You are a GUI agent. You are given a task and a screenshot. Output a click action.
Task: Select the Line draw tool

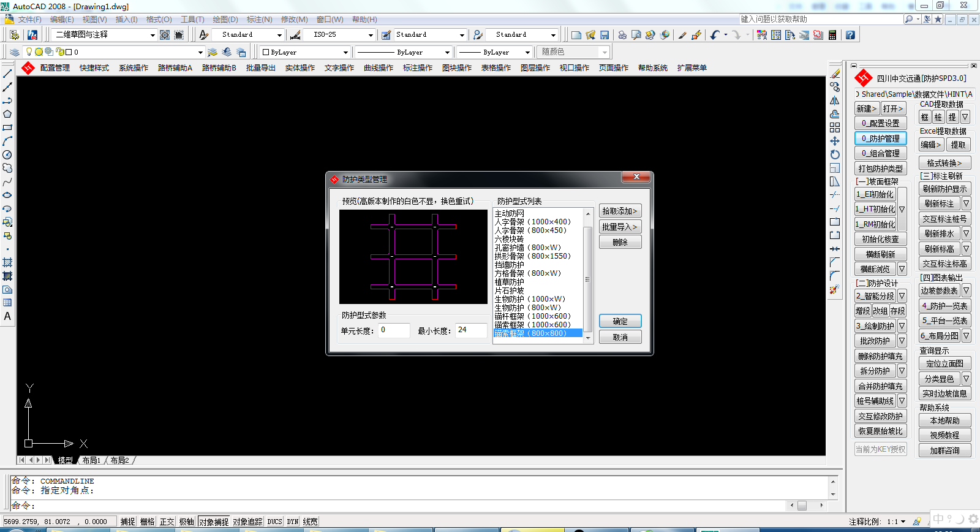click(x=7, y=74)
